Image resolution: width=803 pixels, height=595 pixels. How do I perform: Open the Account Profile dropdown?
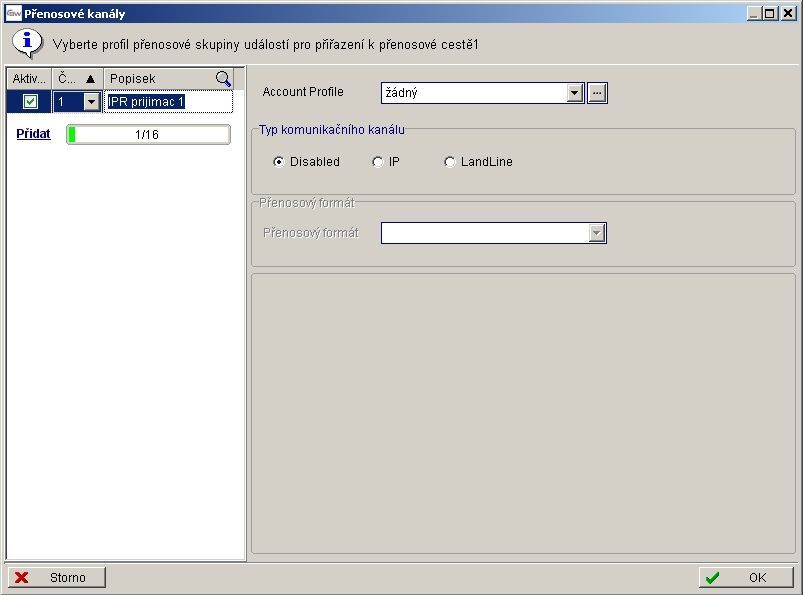(575, 93)
